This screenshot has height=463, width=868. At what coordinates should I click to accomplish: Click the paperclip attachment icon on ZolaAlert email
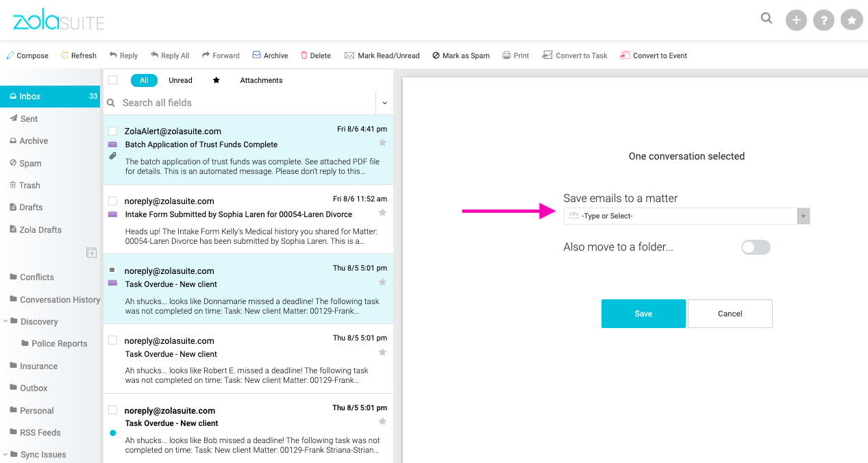[112, 156]
